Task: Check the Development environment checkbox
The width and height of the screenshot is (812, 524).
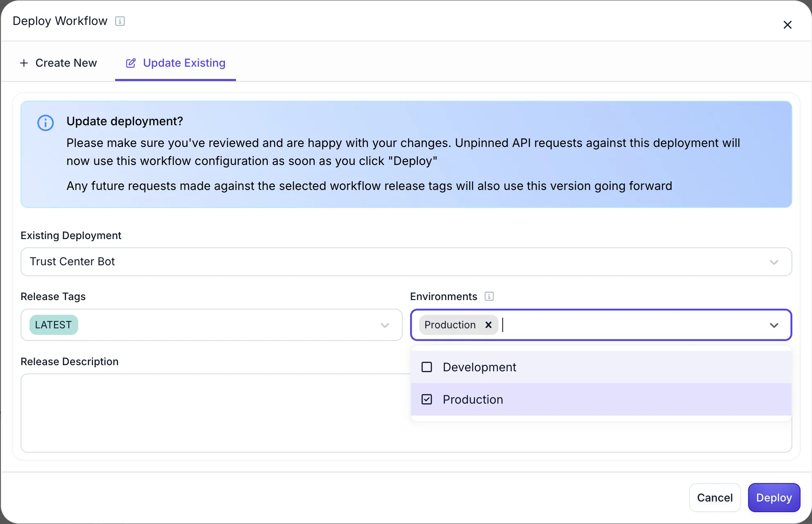Action: [427, 367]
